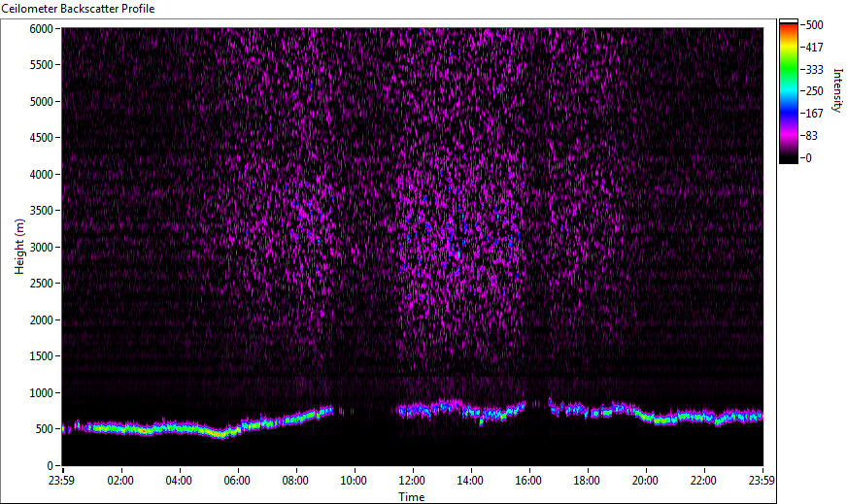Image resolution: width=847 pixels, height=504 pixels.
Task: Click the 08:00 time axis label
Action: point(295,481)
